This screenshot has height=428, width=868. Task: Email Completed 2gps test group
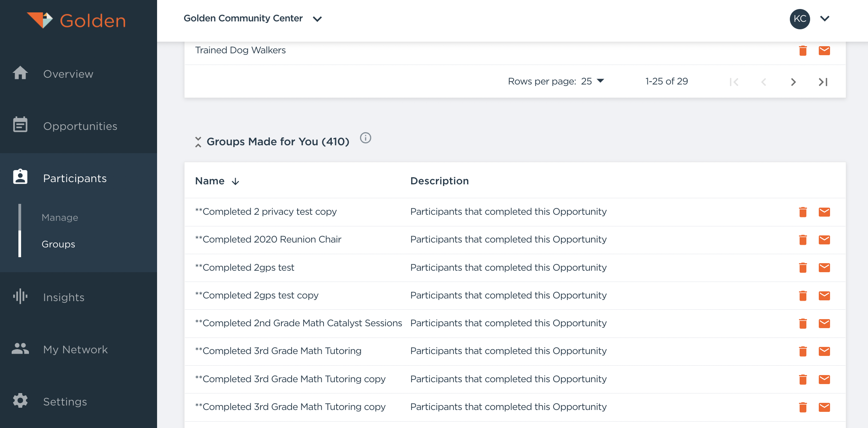824,268
